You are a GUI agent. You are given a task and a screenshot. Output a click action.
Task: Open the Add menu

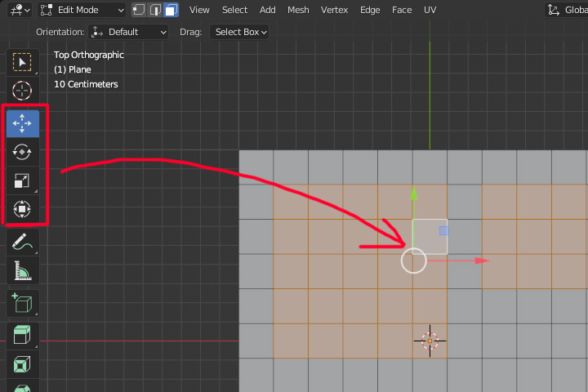[x=268, y=10]
